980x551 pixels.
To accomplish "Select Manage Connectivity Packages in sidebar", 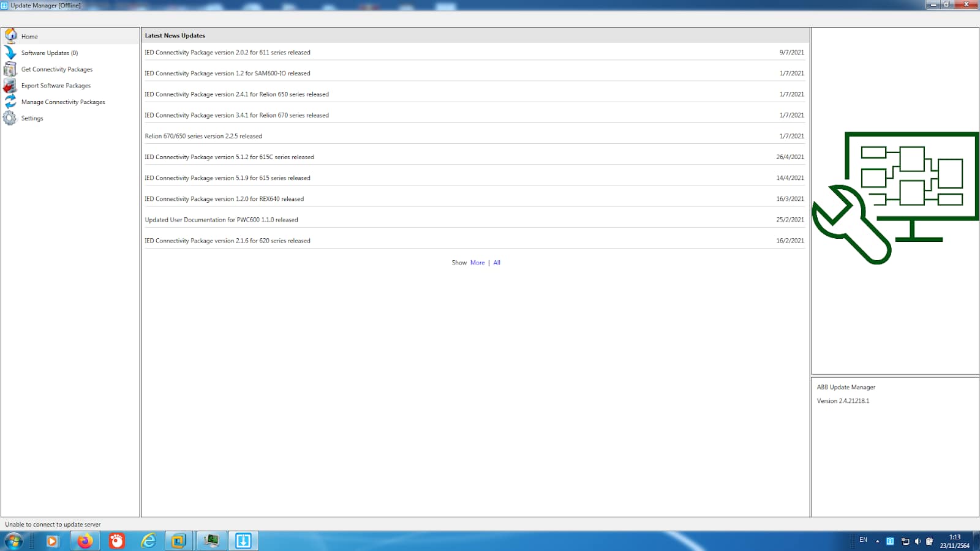I will coord(63,102).
